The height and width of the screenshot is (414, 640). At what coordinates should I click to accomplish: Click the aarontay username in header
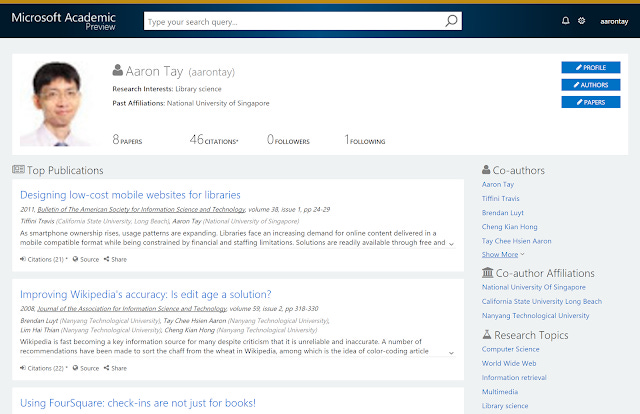(x=614, y=21)
